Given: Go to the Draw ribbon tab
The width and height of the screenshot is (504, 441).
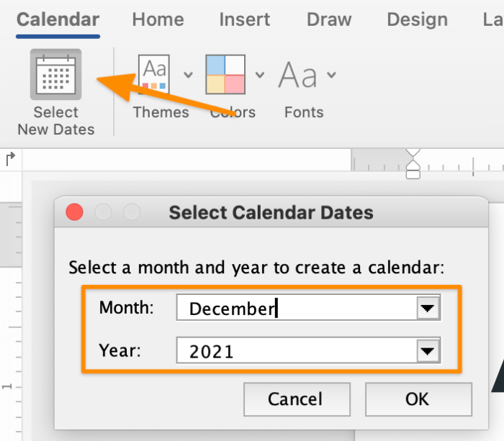Looking at the screenshot, I should click(x=328, y=19).
